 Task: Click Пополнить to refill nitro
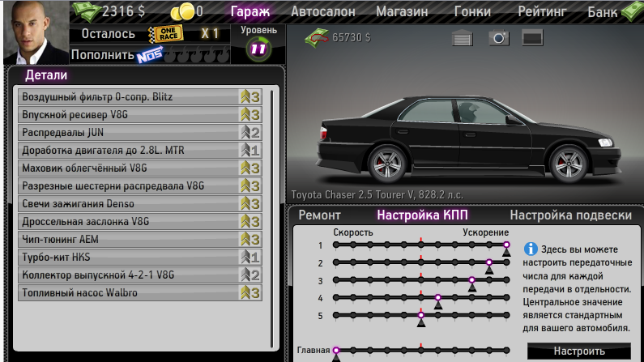(x=103, y=55)
